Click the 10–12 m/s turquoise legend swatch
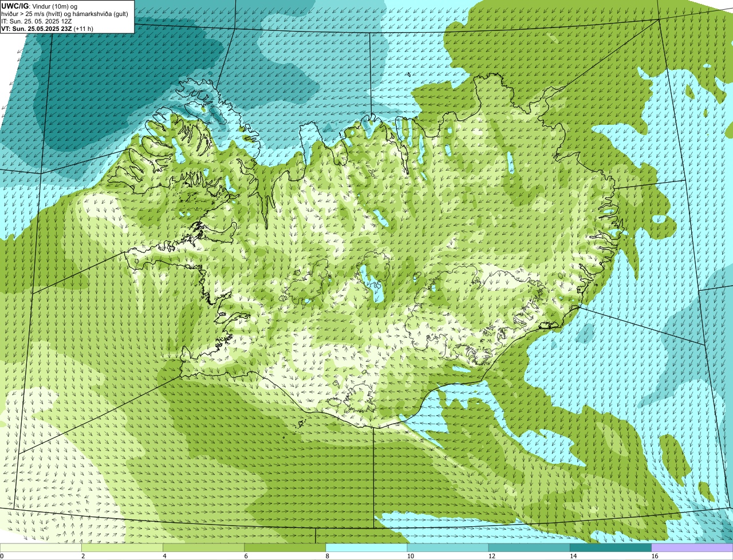Screen dimensions: 733x560 click(448, 548)
